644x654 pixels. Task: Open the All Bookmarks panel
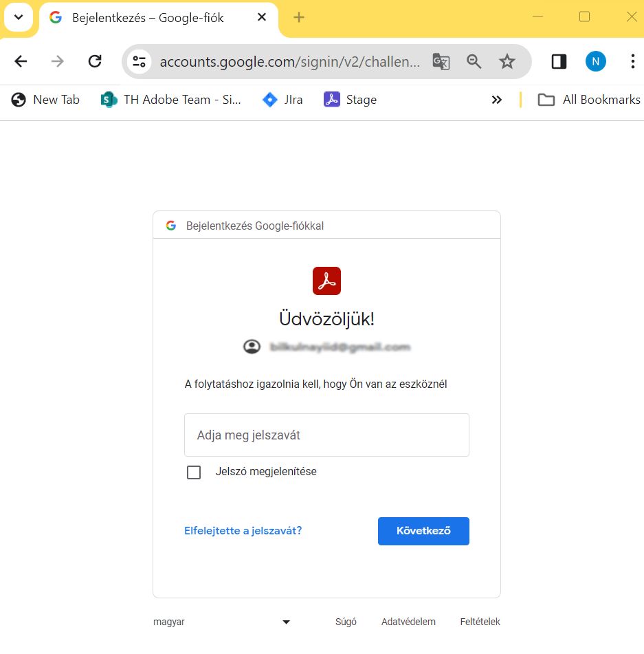(x=591, y=99)
